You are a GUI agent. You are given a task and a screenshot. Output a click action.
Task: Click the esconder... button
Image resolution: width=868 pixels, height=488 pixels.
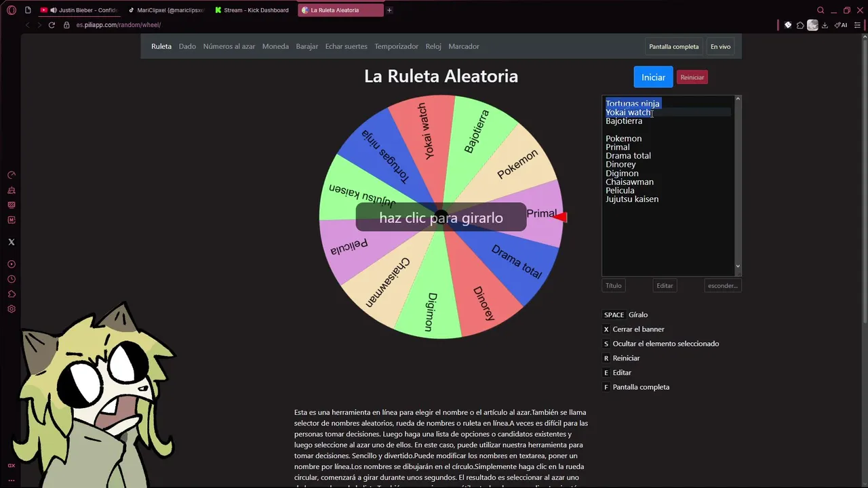click(723, 285)
